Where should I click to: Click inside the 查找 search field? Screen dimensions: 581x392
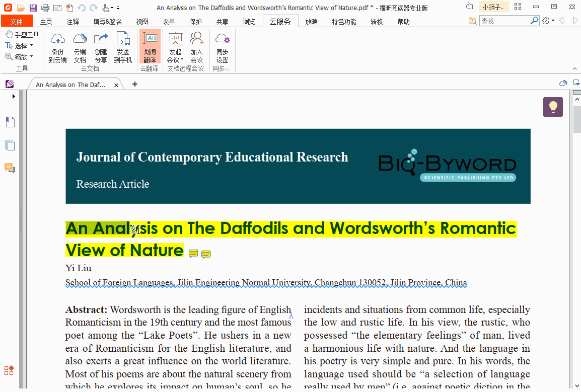[506, 22]
